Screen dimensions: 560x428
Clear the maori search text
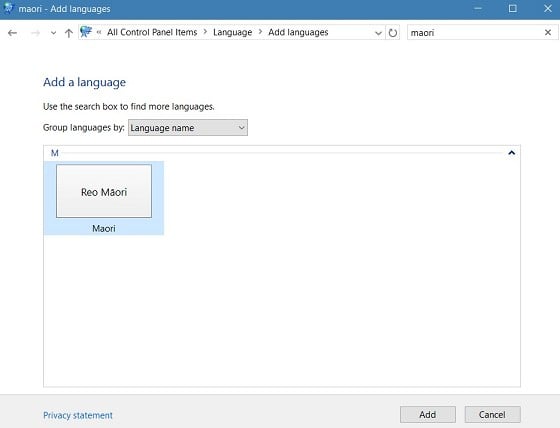(x=548, y=33)
